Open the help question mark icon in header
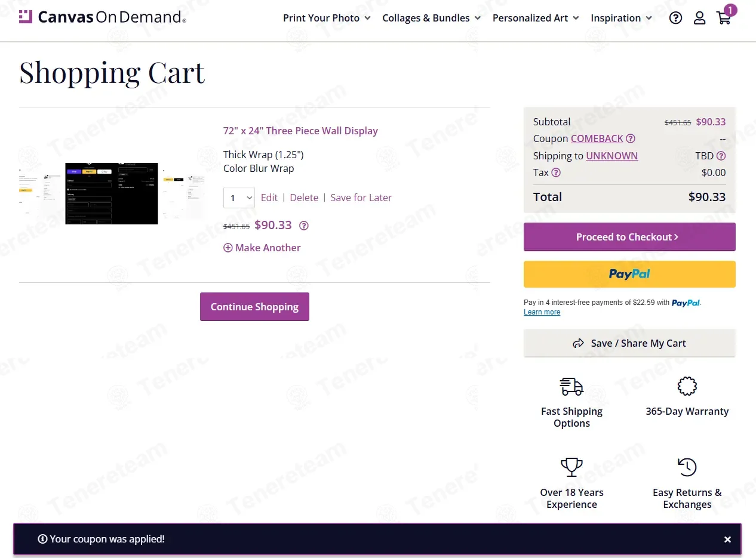This screenshot has height=558, width=756. pos(675,18)
